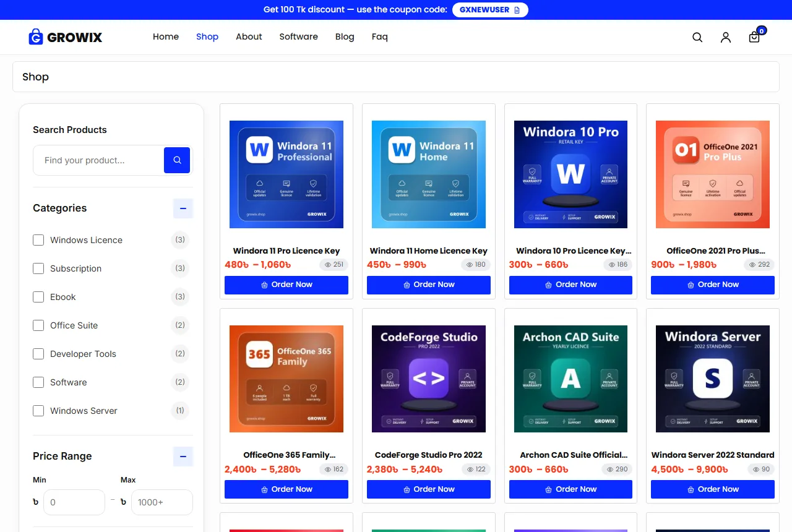The width and height of the screenshot is (792, 532).
Task: Check the Developer Tools category
Action: click(38, 354)
